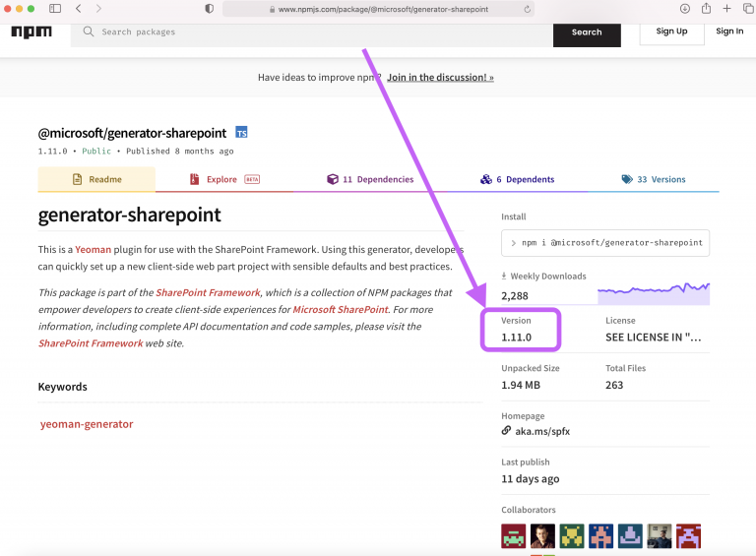Screen dimensions: 756x556
Task: Open the first red collaborator avatar
Action: 514,535
